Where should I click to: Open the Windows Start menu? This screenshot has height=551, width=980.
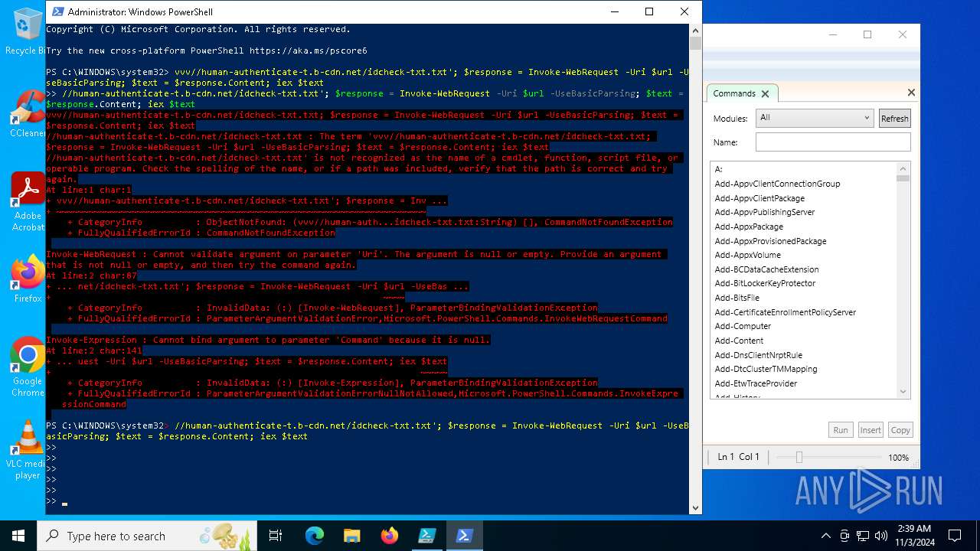pyautogui.click(x=18, y=536)
